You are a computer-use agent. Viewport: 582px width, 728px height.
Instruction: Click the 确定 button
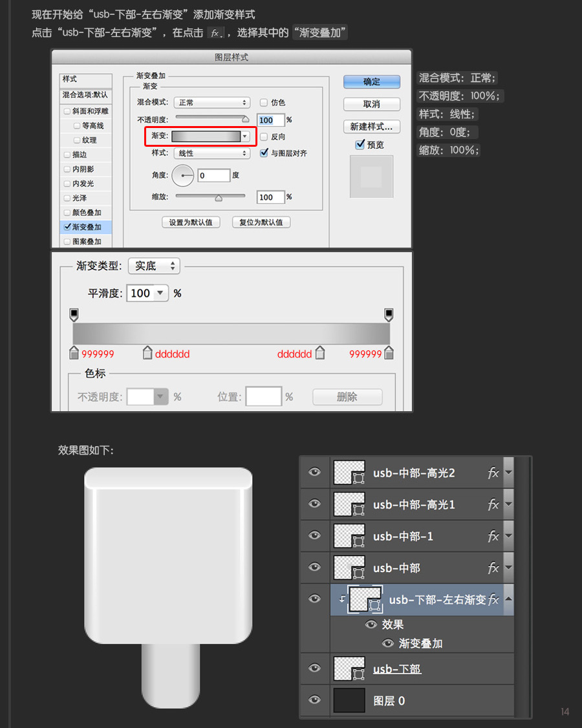[x=372, y=81]
